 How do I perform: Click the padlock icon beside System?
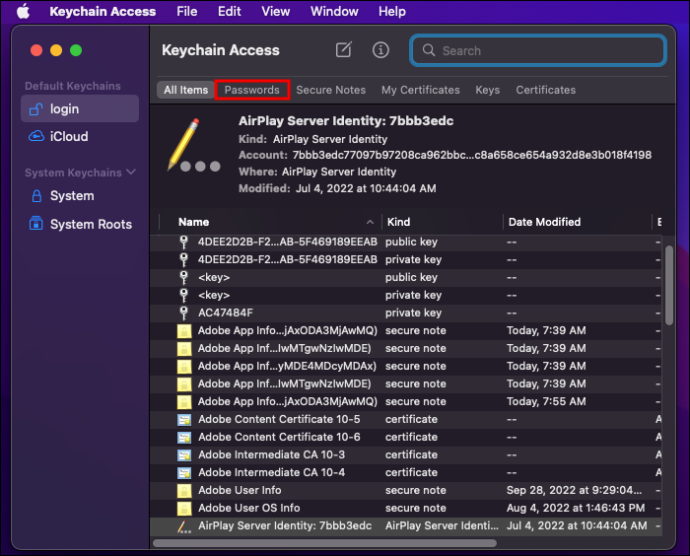tap(37, 196)
